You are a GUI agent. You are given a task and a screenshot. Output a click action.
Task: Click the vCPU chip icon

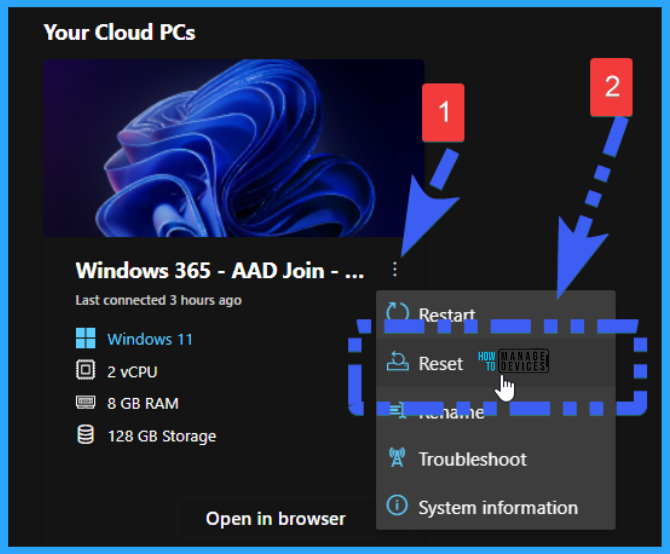click(85, 370)
